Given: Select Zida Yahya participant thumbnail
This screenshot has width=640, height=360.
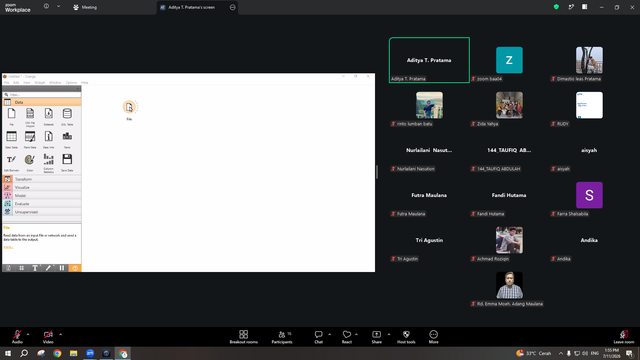Looking at the screenshot, I should click(509, 105).
